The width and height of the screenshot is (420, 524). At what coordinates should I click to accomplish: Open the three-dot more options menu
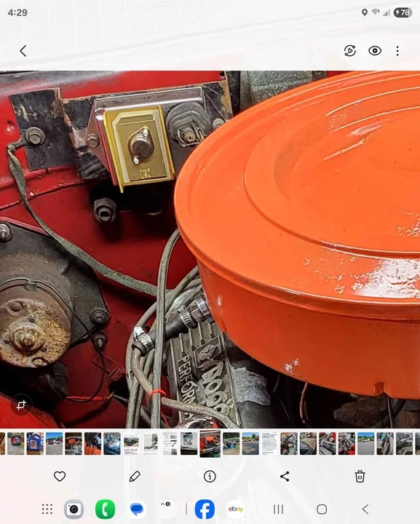point(397,51)
